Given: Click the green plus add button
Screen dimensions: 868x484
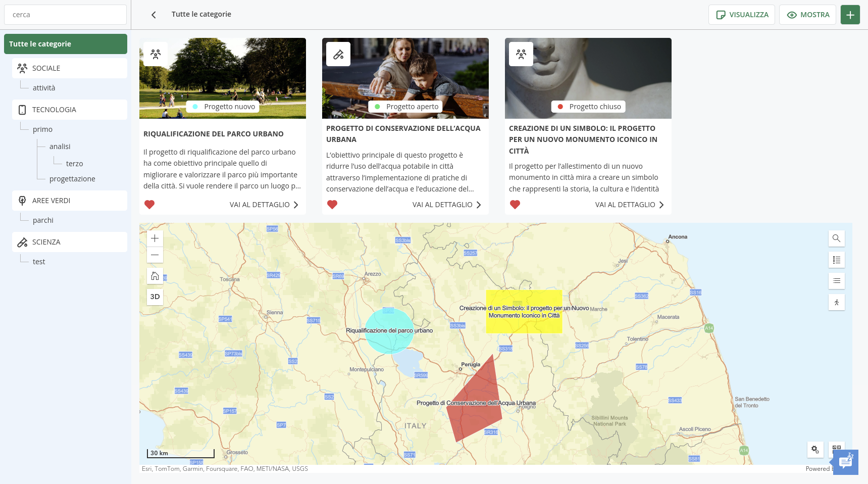Looking at the screenshot, I should (850, 15).
